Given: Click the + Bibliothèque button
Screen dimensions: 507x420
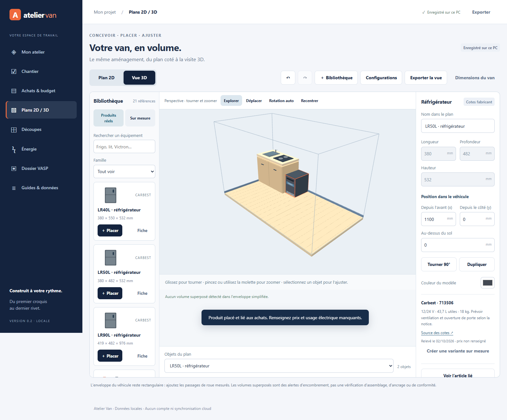Looking at the screenshot, I should click(x=336, y=78).
